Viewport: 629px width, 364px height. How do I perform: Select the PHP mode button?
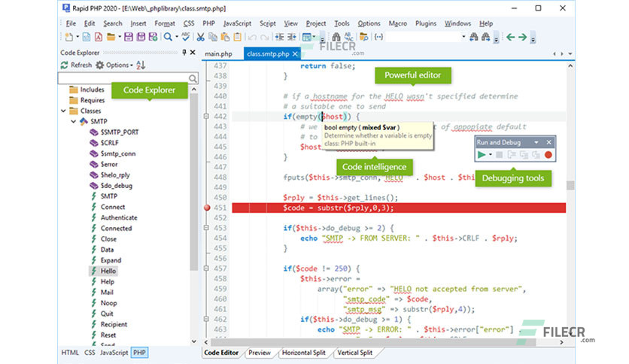[x=139, y=353]
